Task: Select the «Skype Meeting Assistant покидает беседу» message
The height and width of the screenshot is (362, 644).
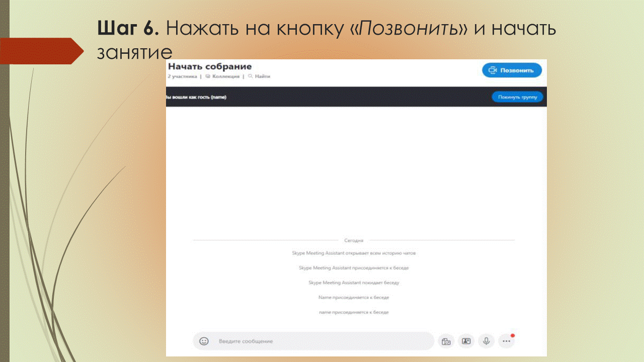Action: click(x=354, y=283)
